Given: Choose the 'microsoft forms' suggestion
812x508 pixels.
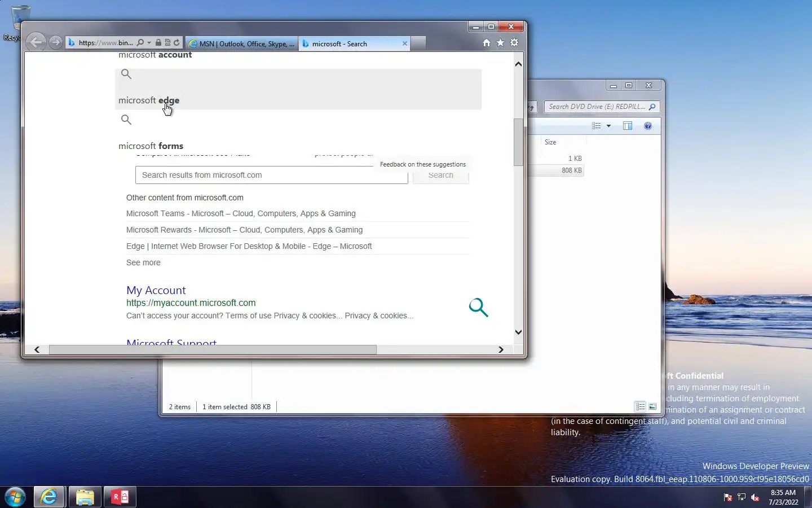Looking at the screenshot, I should pyautogui.click(x=151, y=146).
